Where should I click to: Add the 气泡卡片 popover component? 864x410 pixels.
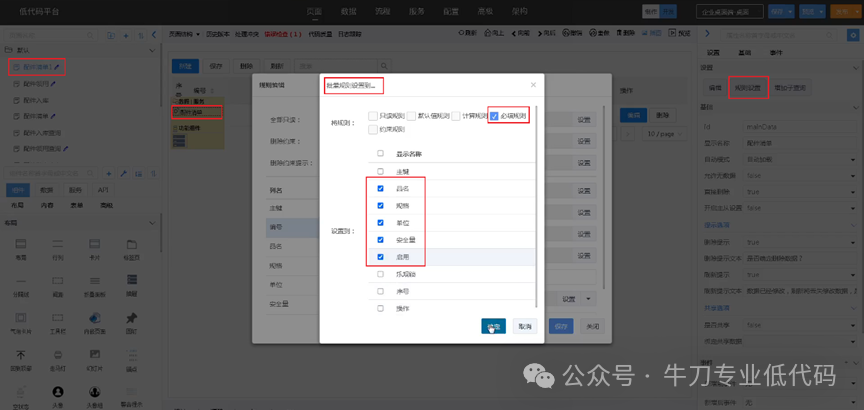pyautogui.click(x=20, y=322)
